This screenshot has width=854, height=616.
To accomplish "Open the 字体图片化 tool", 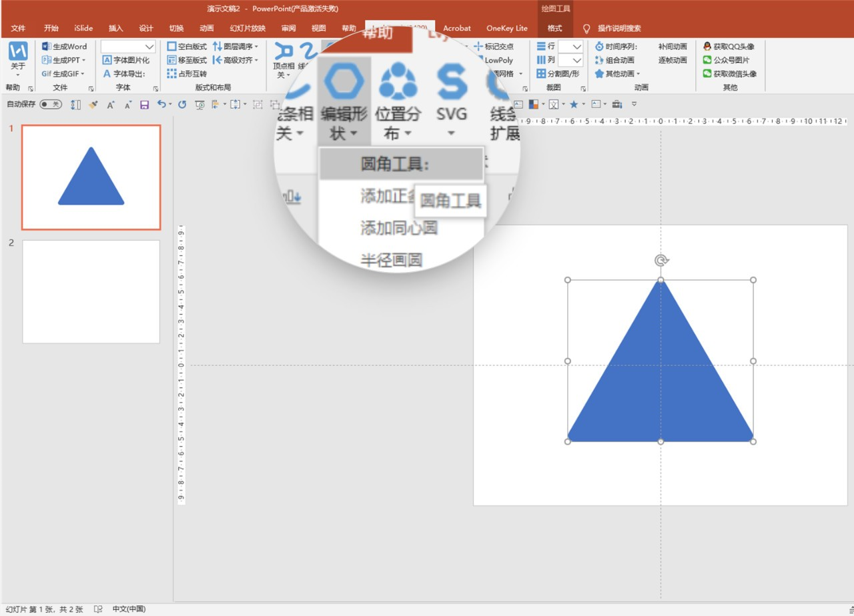I will click(126, 60).
